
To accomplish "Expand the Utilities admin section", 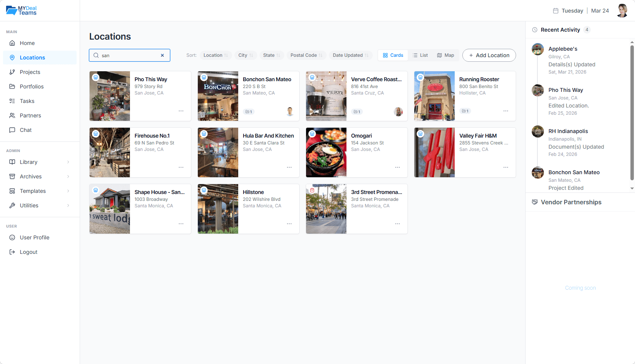I will [x=29, y=205].
